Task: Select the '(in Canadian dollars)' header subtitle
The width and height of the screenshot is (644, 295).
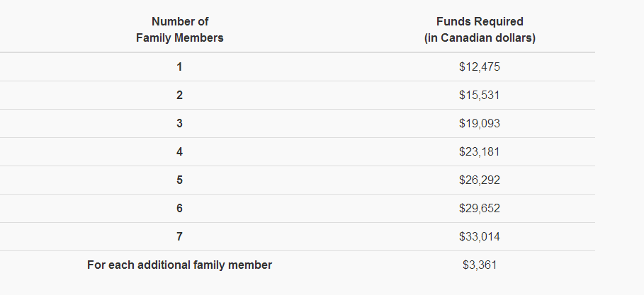Action: (x=480, y=38)
